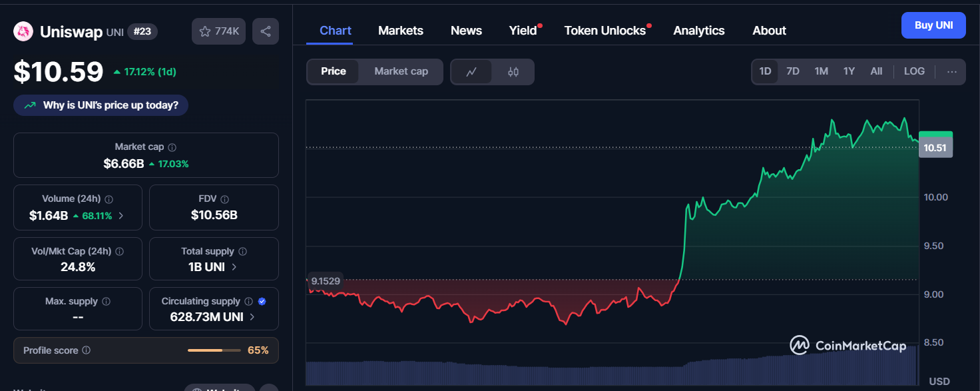
Task: Click the 10.51 current price chart label
Action: coord(935,148)
